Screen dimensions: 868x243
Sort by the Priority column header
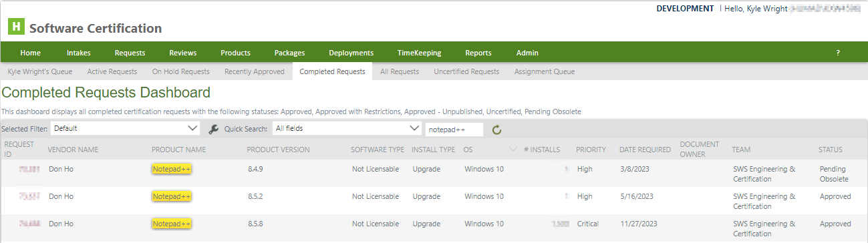[591, 150]
